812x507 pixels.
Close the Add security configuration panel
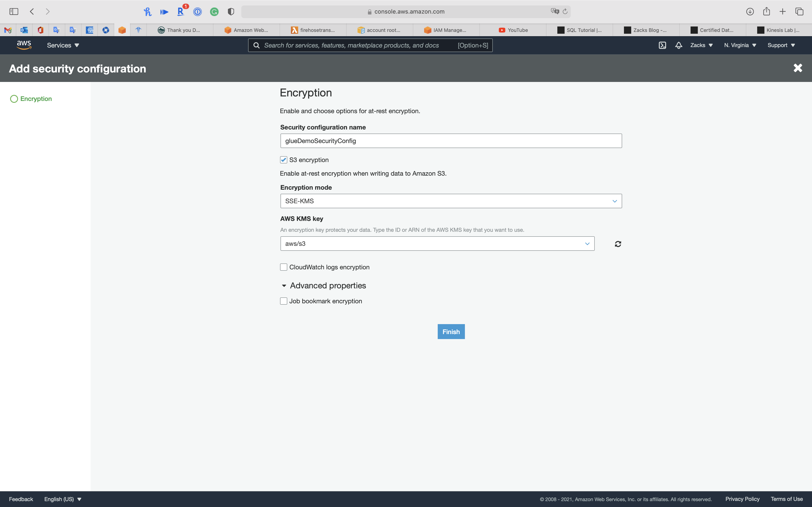coord(797,68)
